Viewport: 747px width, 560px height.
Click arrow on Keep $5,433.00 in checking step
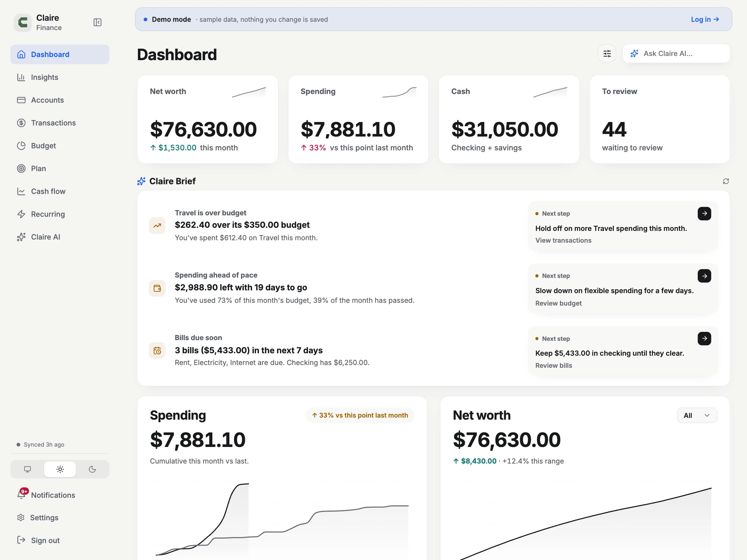point(704,338)
